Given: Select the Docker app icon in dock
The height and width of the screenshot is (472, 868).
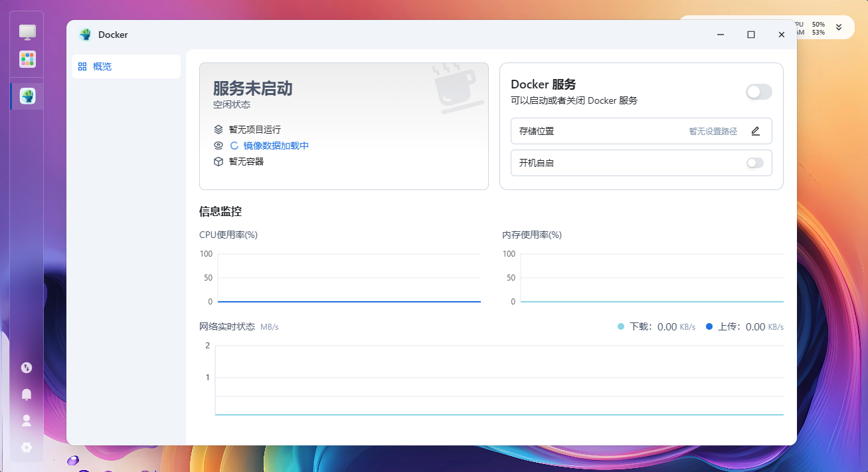Looking at the screenshot, I should [27, 96].
